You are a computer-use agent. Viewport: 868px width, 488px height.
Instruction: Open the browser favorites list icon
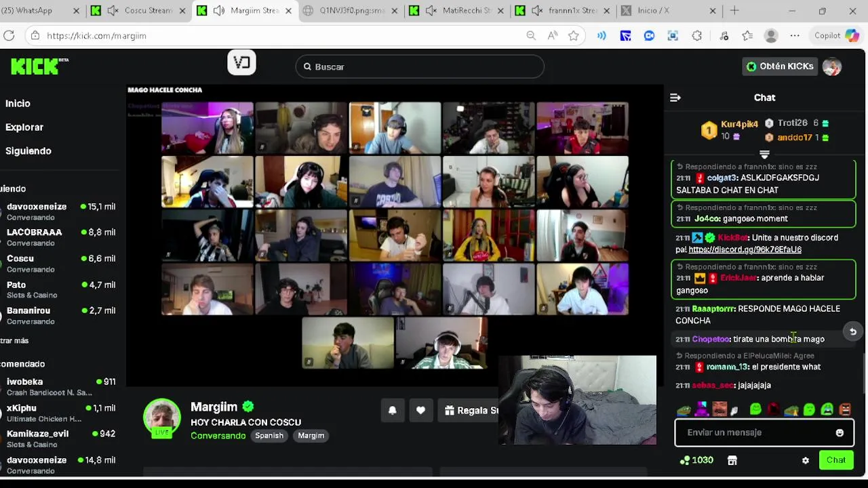pyautogui.click(x=747, y=36)
